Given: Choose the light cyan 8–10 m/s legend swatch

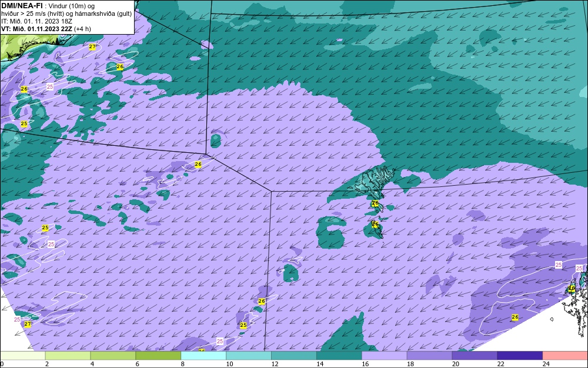Looking at the screenshot, I should coord(203,356).
